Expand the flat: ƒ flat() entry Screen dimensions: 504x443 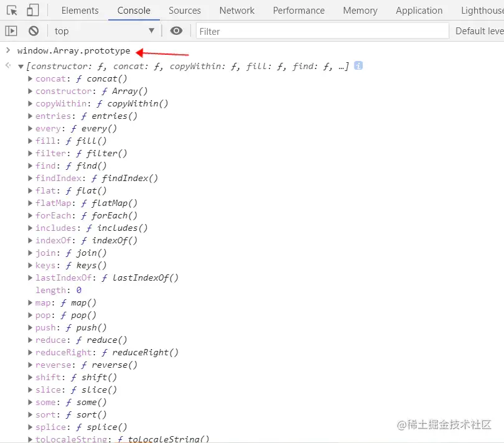(x=30, y=190)
